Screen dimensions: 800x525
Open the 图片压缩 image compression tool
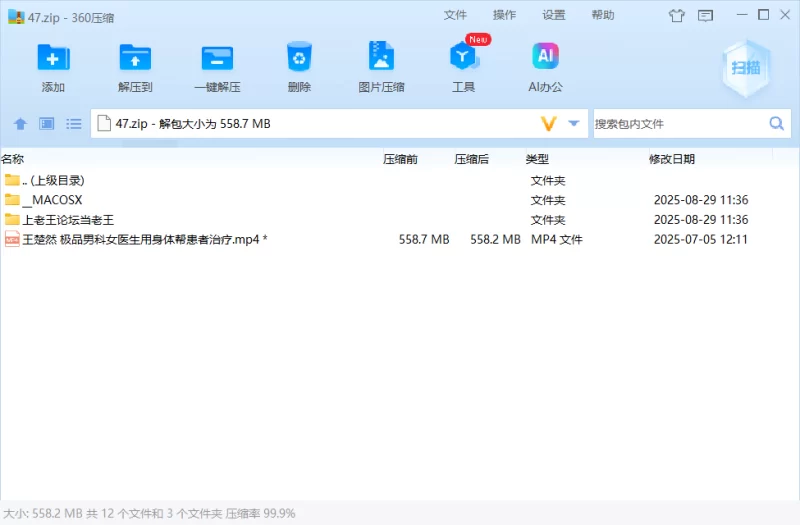tap(381, 56)
